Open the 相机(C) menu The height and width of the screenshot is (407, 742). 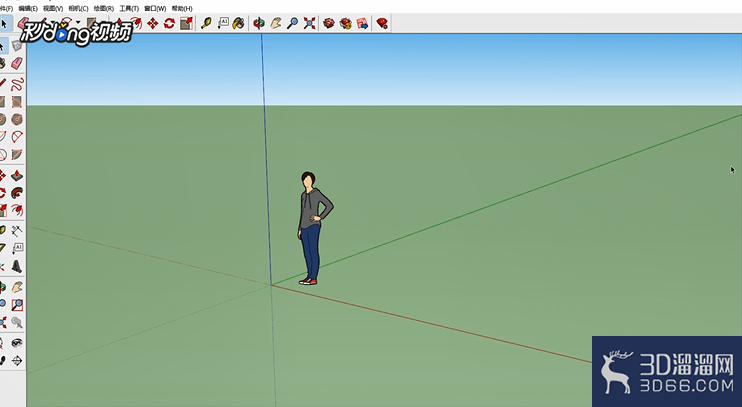(79, 9)
